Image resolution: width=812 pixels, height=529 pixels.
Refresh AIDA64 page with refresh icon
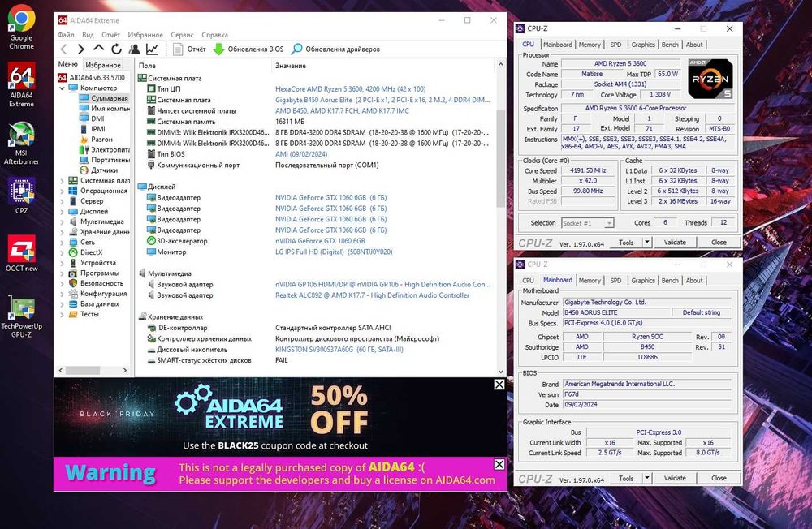coord(116,49)
